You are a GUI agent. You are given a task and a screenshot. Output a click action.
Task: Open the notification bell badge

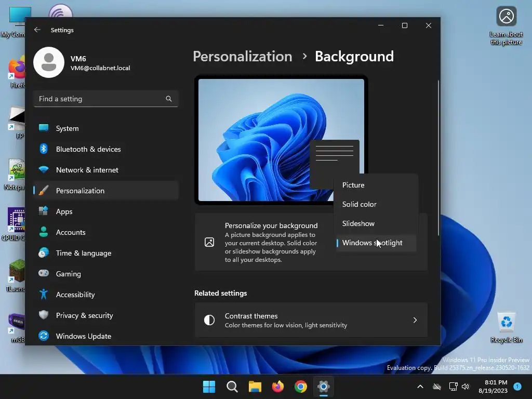(x=517, y=387)
